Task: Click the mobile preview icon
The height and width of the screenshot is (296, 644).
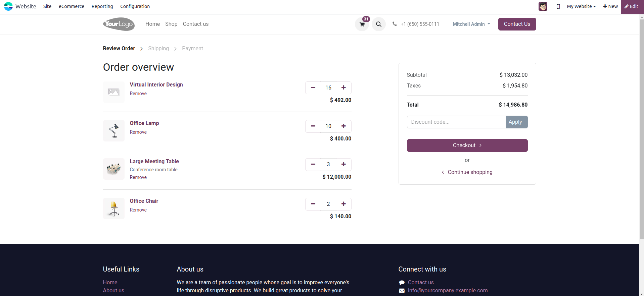Action: (x=558, y=6)
